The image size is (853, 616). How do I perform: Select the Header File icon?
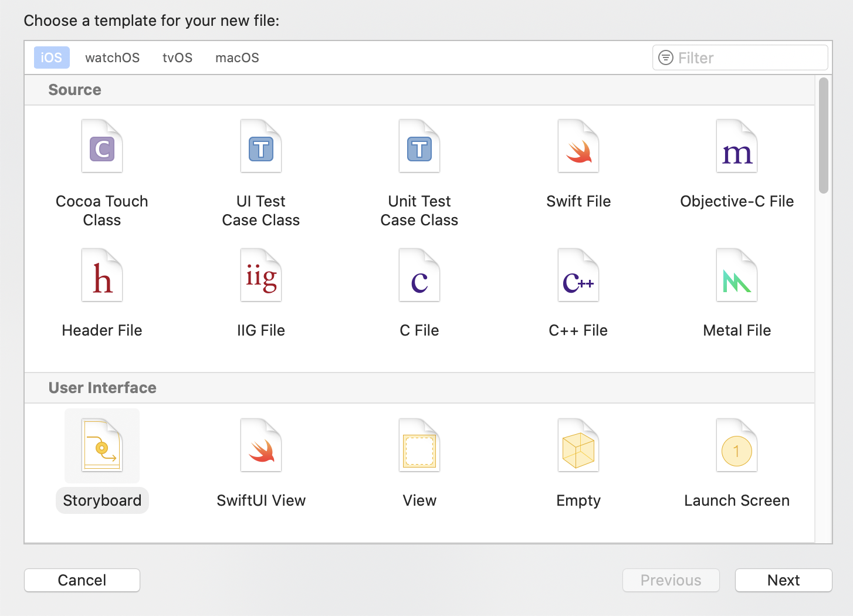tap(102, 275)
